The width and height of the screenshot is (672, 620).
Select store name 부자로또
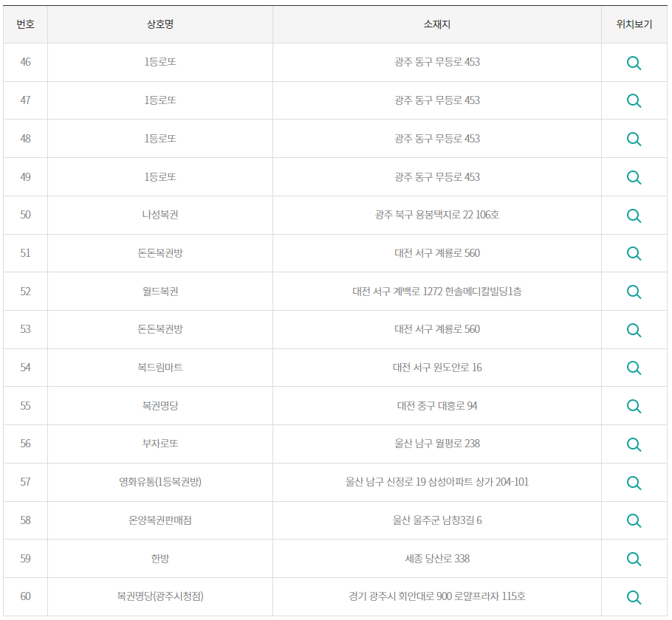[160, 444]
